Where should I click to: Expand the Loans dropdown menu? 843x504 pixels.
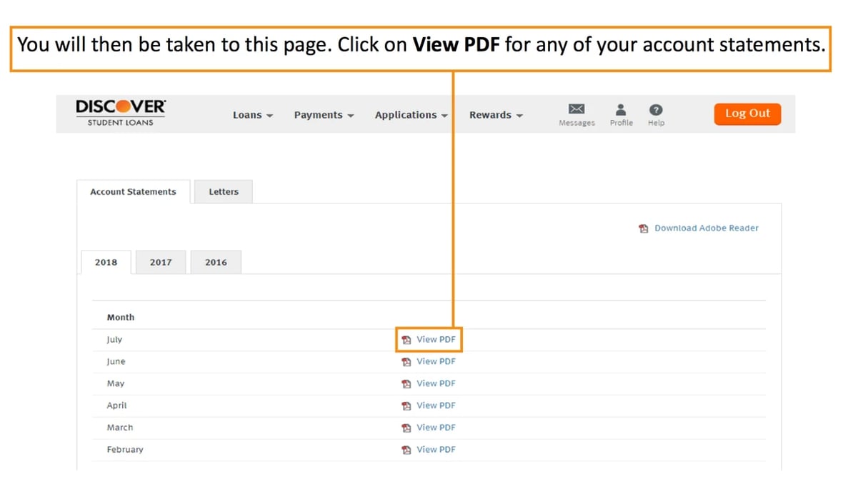pyautogui.click(x=253, y=115)
